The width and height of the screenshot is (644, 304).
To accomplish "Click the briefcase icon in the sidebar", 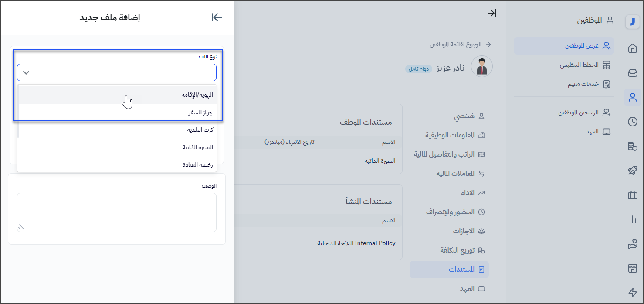I will (x=632, y=195).
